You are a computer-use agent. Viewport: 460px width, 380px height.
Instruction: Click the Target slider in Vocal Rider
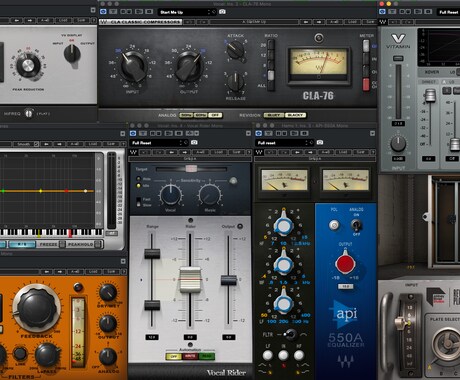(191, 169)
